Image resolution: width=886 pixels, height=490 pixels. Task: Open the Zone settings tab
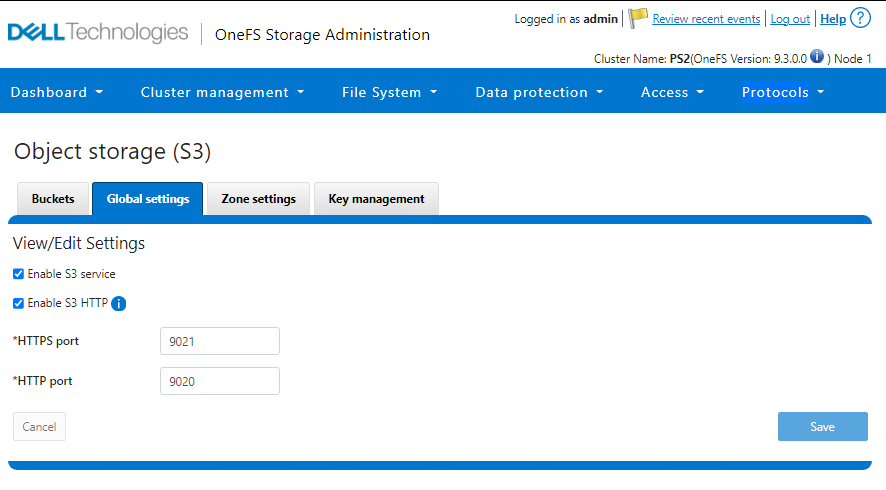[258, 199]
